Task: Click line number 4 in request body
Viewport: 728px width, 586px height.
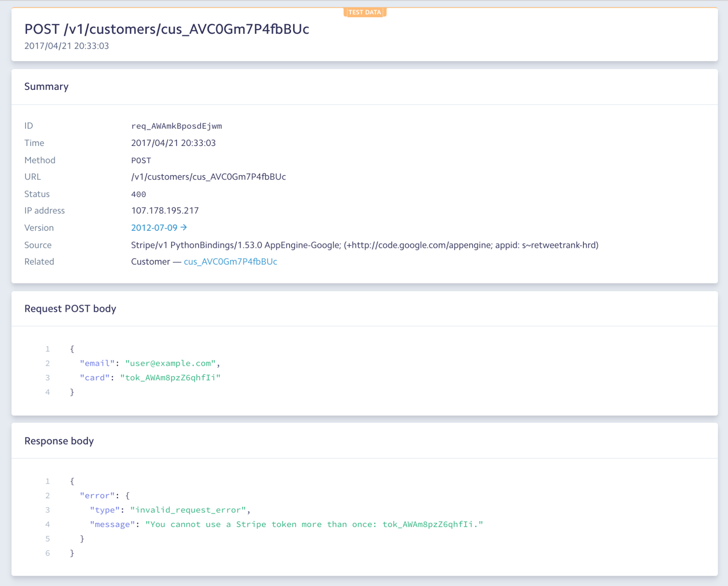Action: 48,392
